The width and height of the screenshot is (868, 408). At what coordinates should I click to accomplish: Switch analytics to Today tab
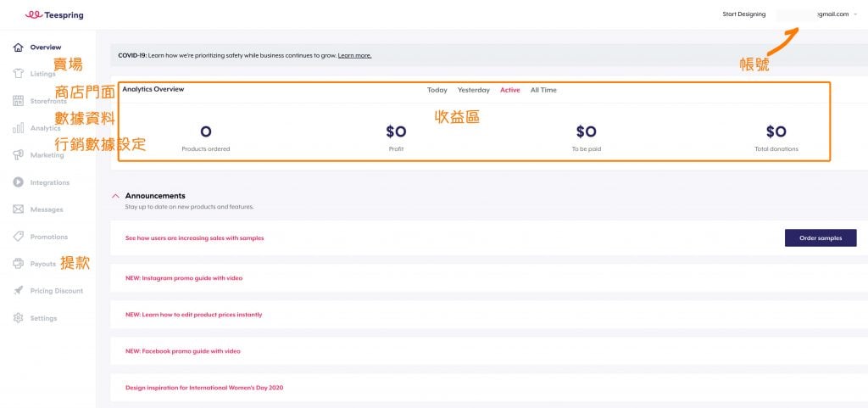pos(437,90)
